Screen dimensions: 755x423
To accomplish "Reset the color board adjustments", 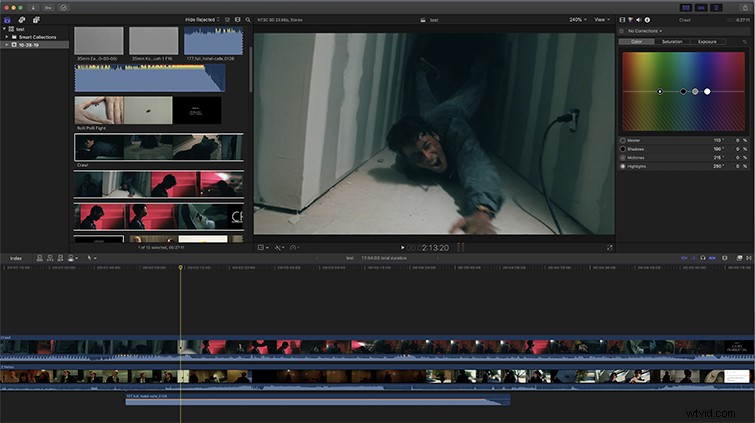I will coord(744,42).
